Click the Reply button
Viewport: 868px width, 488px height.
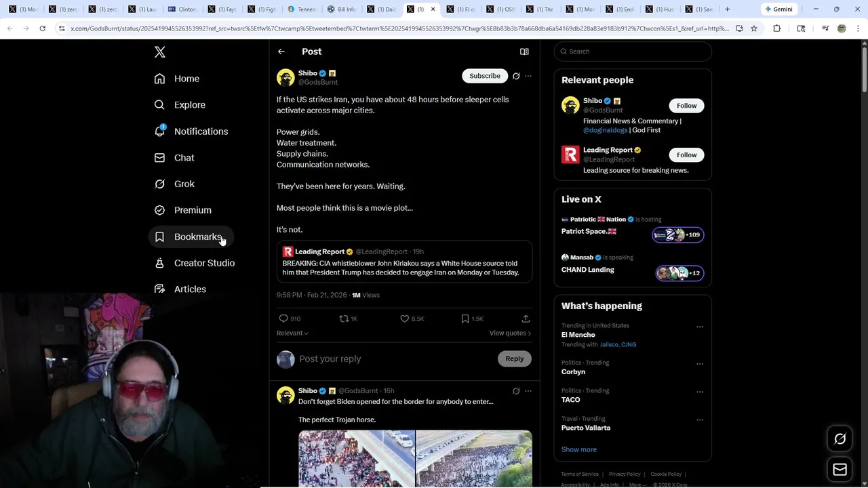pyautogui.click(x=515, y=359)
